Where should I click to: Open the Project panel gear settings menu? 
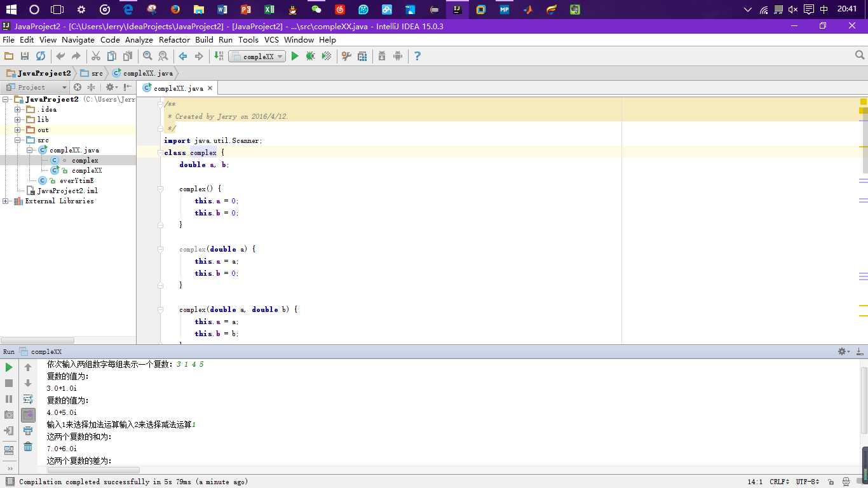(112, 87)
